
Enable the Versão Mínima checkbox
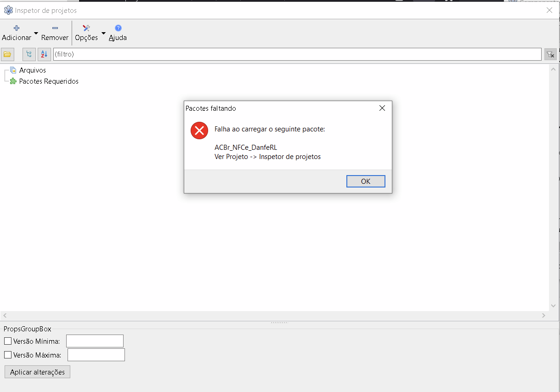point(8,341)
